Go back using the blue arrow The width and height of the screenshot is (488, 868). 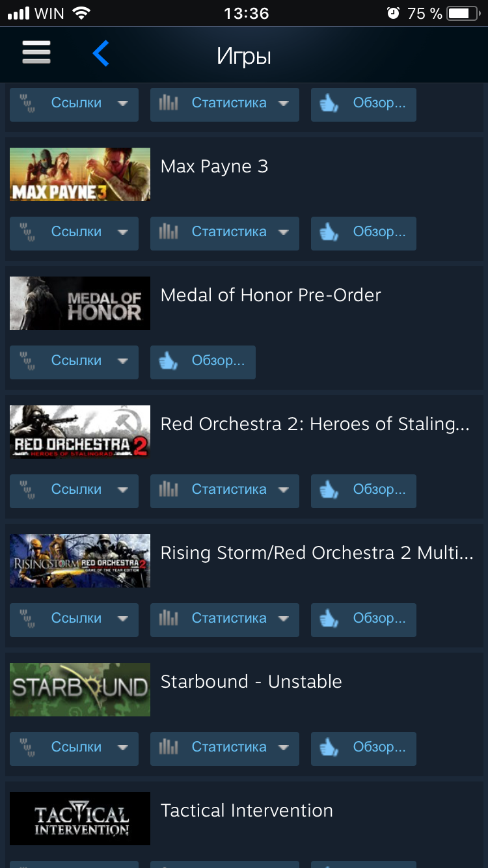(x=101, y=53)
